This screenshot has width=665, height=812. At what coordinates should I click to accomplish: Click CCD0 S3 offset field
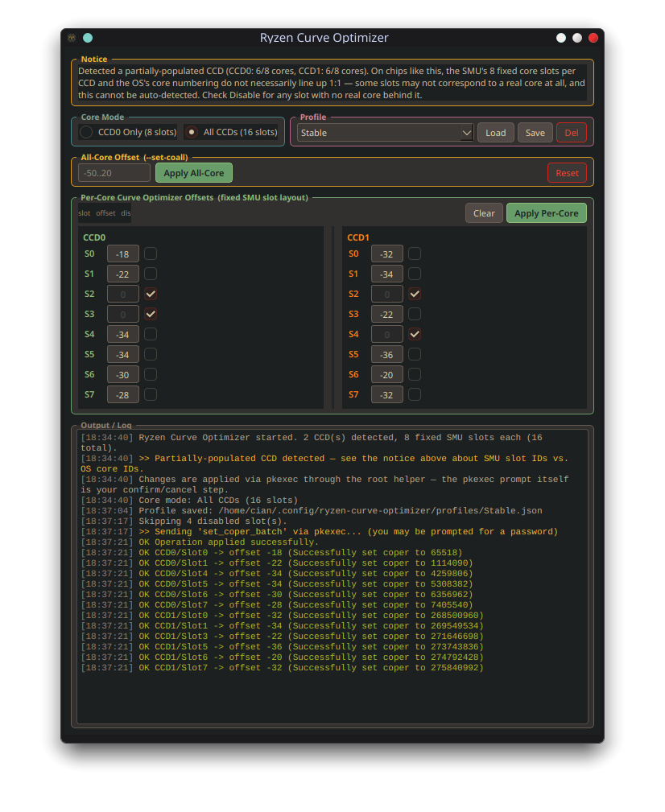pyautogui.click(x=122, y=315)
